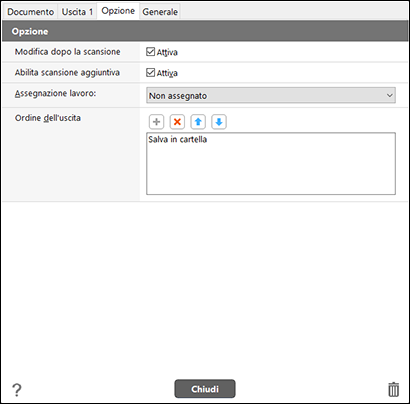Click the Chiudi button
The image size is (410, 404).
[x=205, y=389]
